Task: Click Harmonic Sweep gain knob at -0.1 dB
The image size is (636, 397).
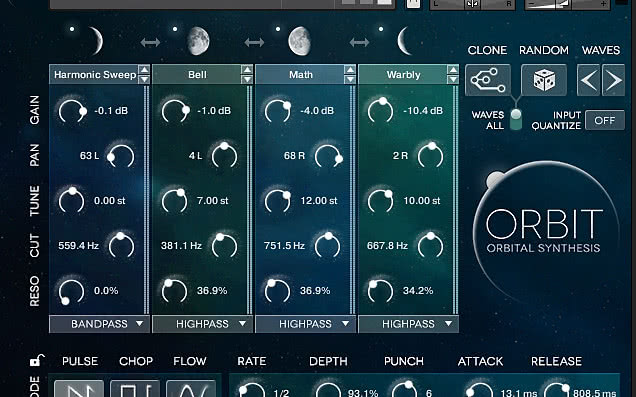Action: point(72,111)
